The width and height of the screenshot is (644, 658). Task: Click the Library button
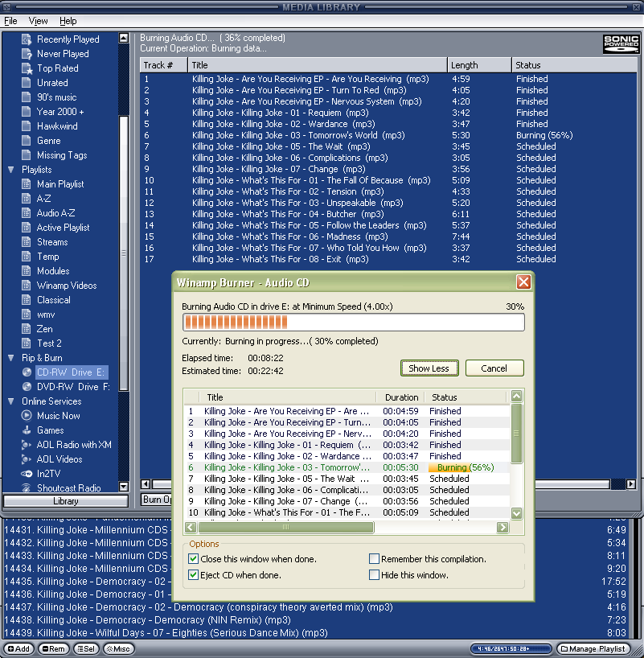tap(66, 500)
